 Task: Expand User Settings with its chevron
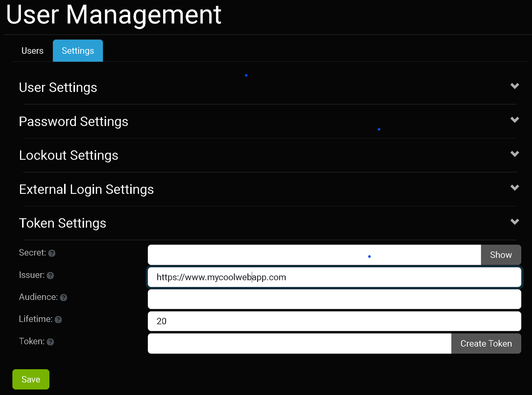point(514,86)
